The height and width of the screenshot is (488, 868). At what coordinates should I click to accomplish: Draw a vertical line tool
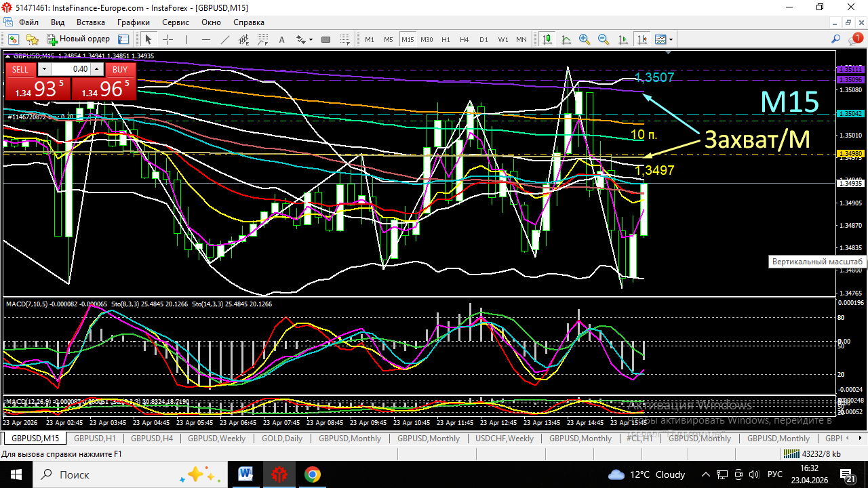[x=186, y=39]
